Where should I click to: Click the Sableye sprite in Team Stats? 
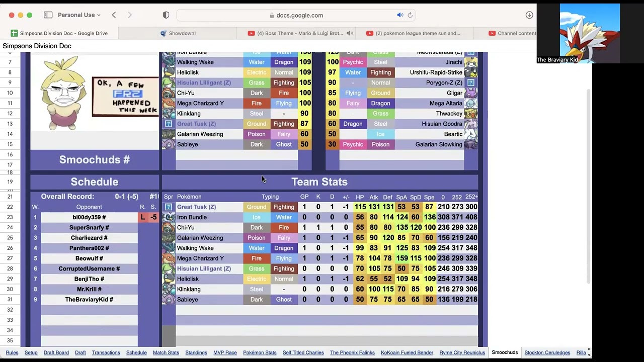[169, 300]
